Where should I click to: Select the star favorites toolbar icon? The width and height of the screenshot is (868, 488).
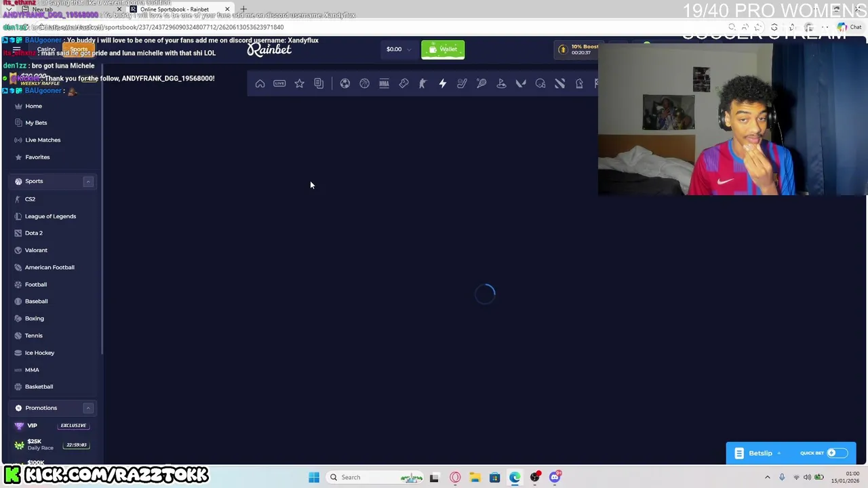(x=299, y=83)
